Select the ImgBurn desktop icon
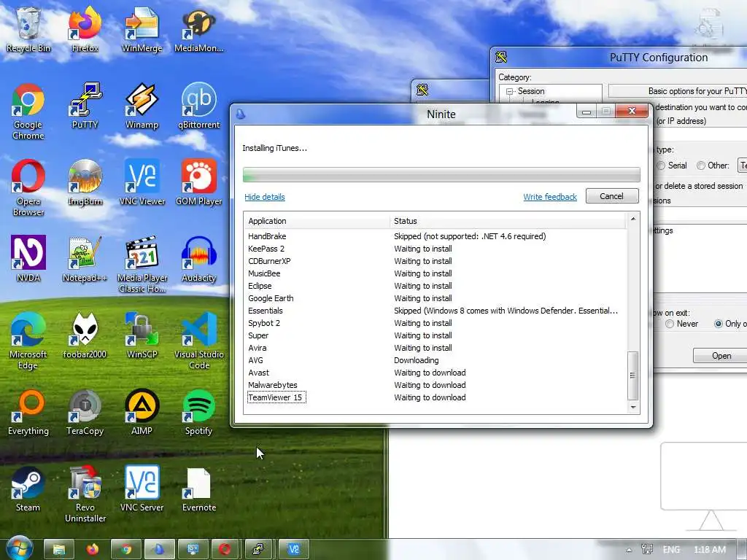The height and width of the screenshot is (560, 747). point(85,182)
